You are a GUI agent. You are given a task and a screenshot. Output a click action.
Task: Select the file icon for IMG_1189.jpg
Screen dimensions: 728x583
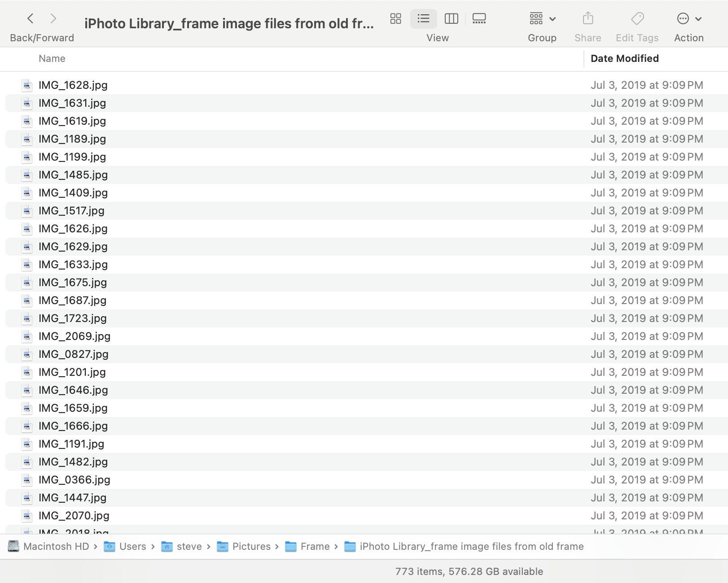27,139
